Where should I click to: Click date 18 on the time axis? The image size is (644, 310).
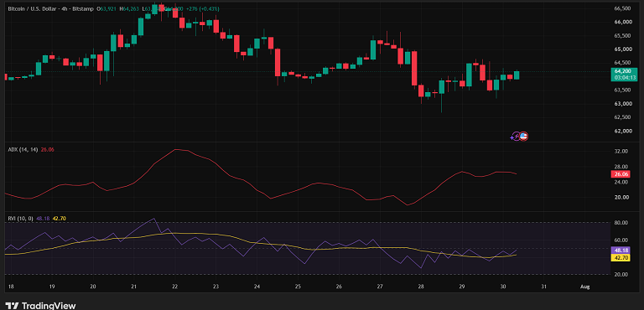click(11, 287)
